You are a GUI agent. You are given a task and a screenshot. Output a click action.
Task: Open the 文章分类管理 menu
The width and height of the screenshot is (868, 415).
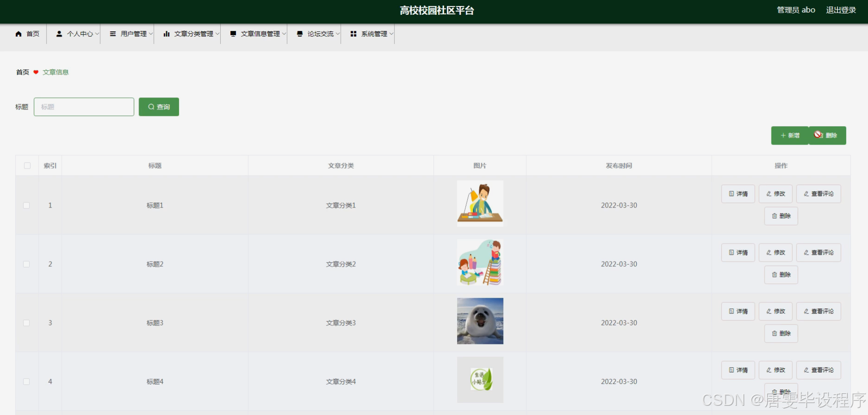187,34
